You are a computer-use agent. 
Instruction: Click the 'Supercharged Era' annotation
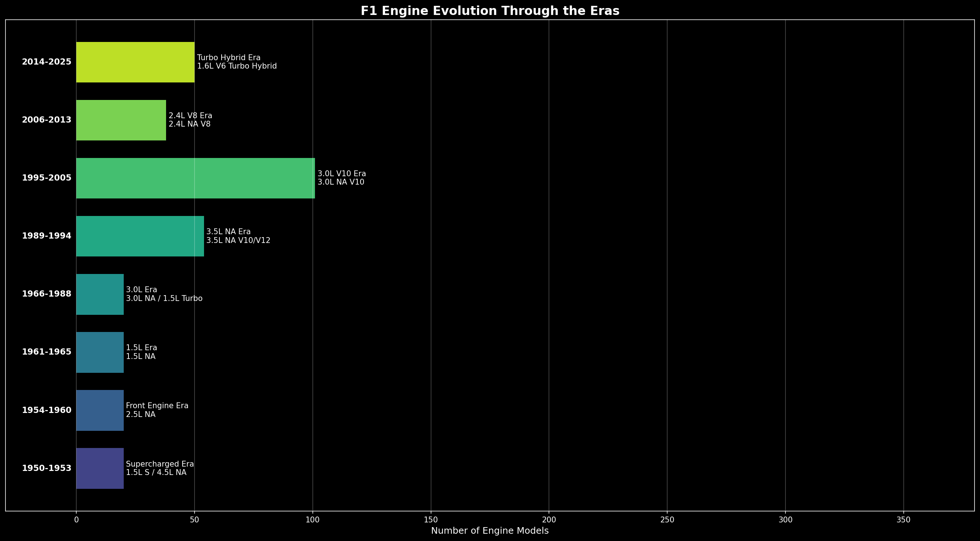point(160,464)
